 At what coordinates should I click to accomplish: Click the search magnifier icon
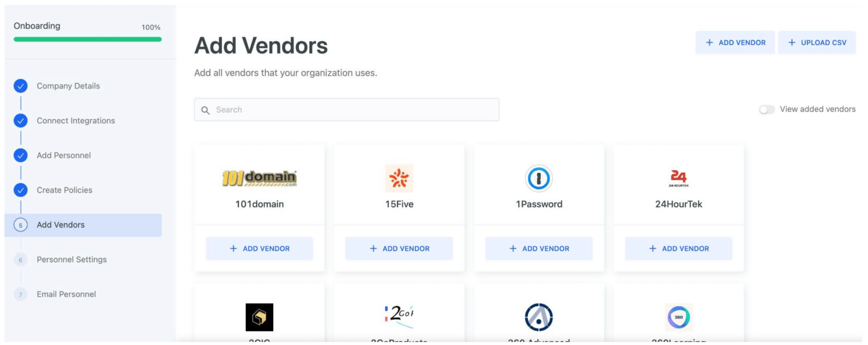[206, 110]
